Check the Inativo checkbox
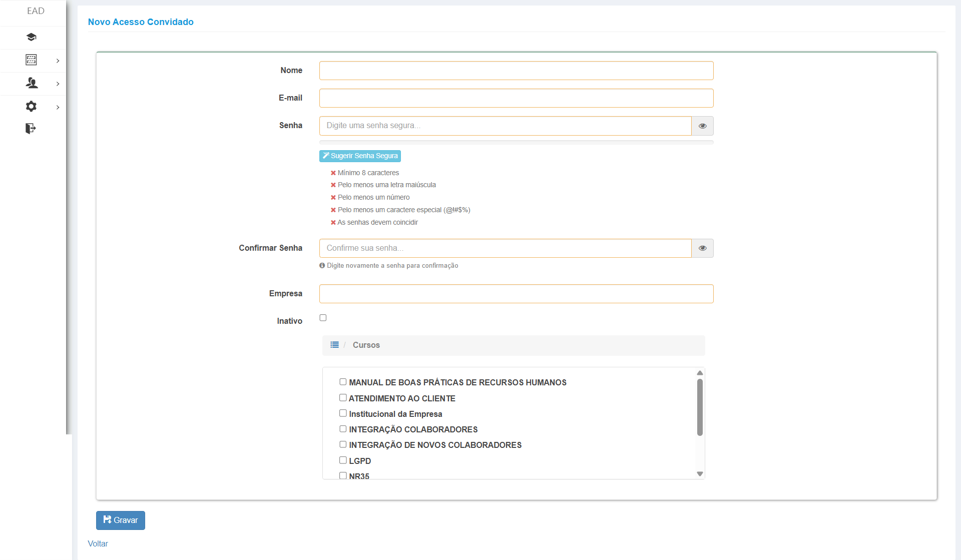This screenshot has width=961, height=560. tap(323, 318)
